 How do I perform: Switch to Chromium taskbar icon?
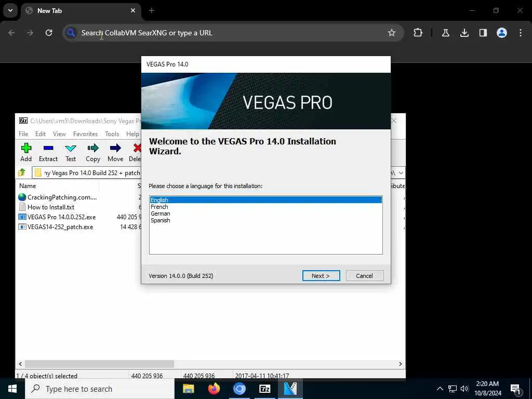coord(239,389)
